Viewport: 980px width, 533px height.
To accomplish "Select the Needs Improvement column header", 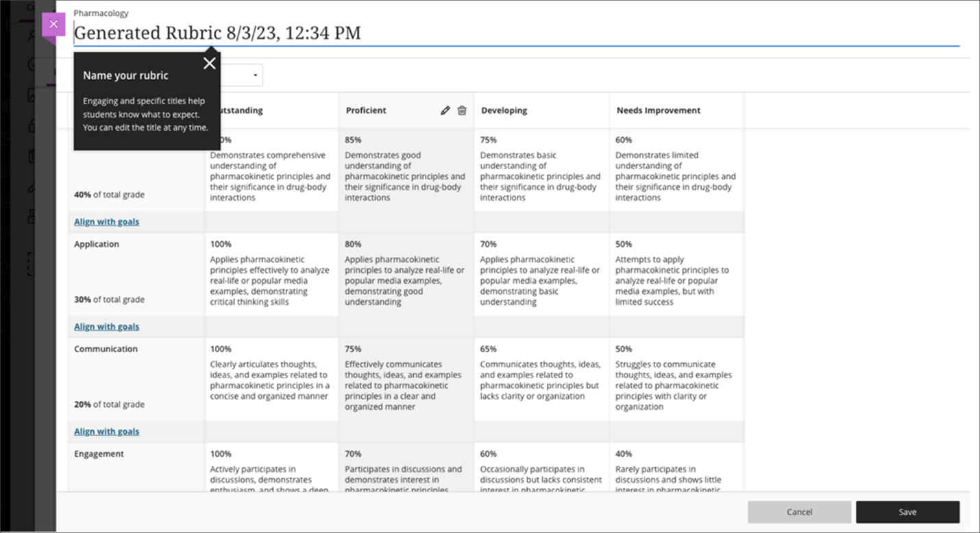I will 659,110.
